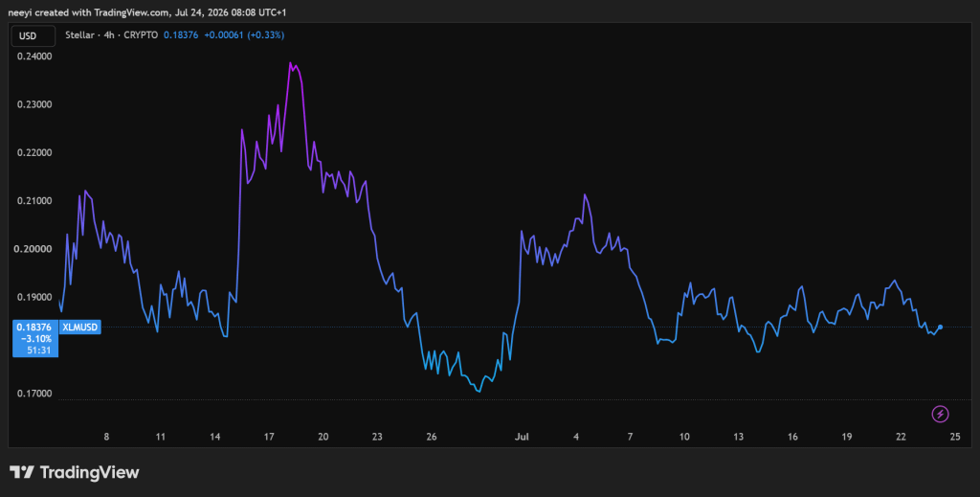Click the date 8 on time axis
Image resolution: width=980 pixels, height=497 pixels.
tap(106, 437)
